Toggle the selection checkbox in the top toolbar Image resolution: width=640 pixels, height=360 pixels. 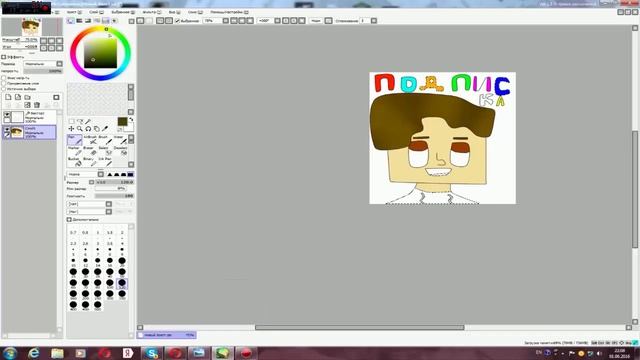(177, 20)
